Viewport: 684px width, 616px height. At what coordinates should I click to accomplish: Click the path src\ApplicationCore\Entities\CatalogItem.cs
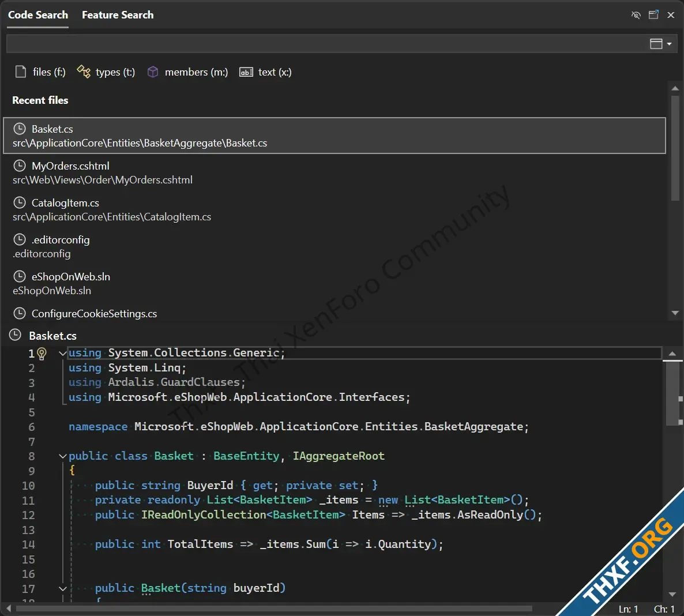[x=112, y=217]
